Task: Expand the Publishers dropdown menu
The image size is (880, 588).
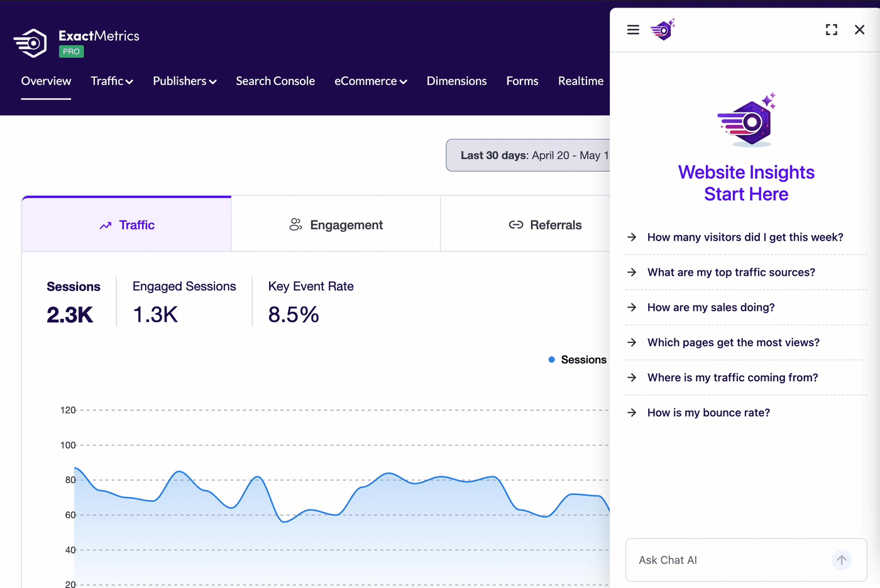Action: pos(185,81)
